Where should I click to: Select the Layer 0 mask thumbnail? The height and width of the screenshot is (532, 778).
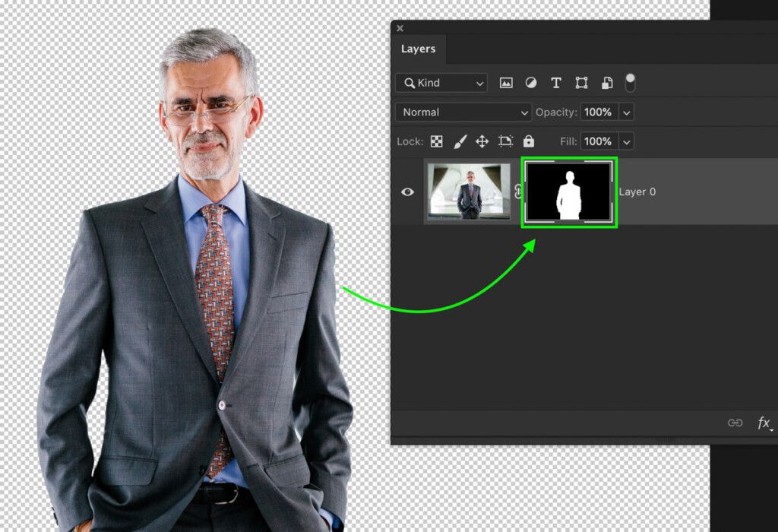[x=569, y=192]
